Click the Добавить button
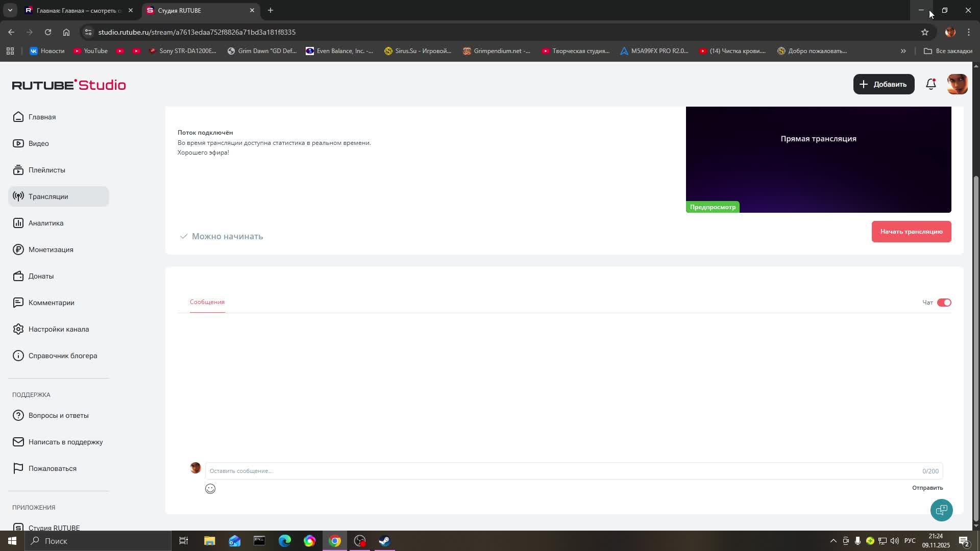The height and width of the screenshot is (551, 980). coord(884,84)
